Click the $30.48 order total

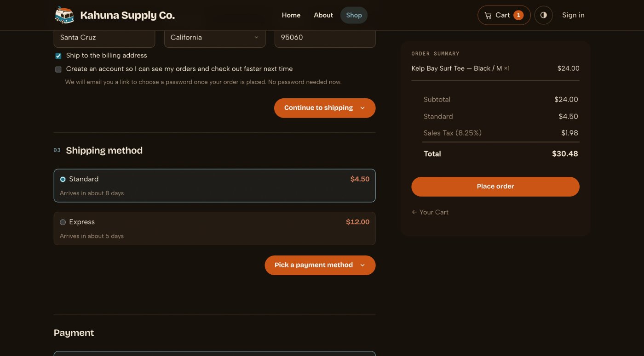point(565,154)
